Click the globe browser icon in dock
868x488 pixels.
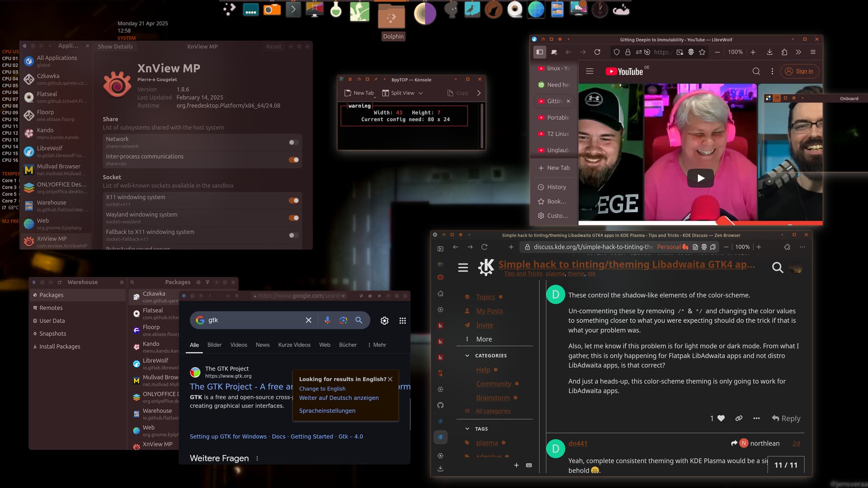click(536, 9)
